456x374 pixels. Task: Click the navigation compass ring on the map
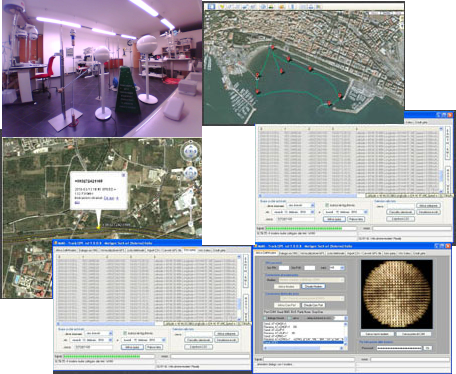(190, 152)
